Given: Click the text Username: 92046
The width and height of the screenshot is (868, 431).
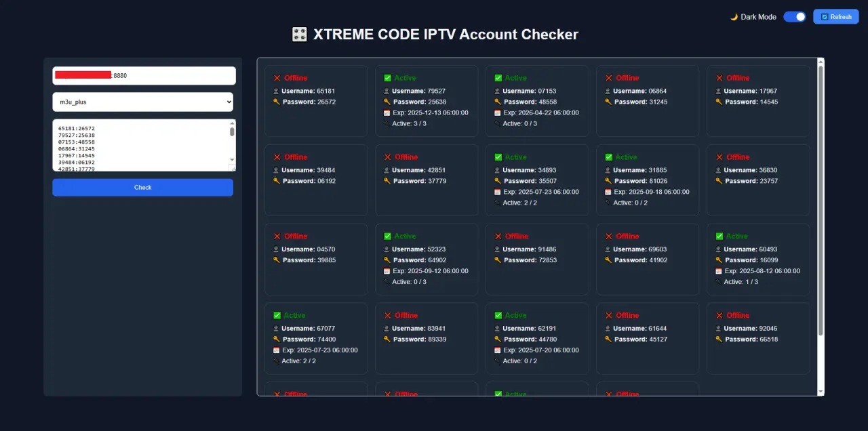Looking at the screenshot, I should click(750, 328).
